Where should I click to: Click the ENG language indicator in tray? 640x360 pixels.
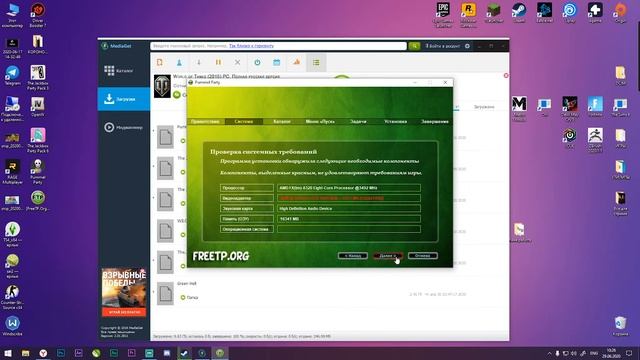coord(594,353)
